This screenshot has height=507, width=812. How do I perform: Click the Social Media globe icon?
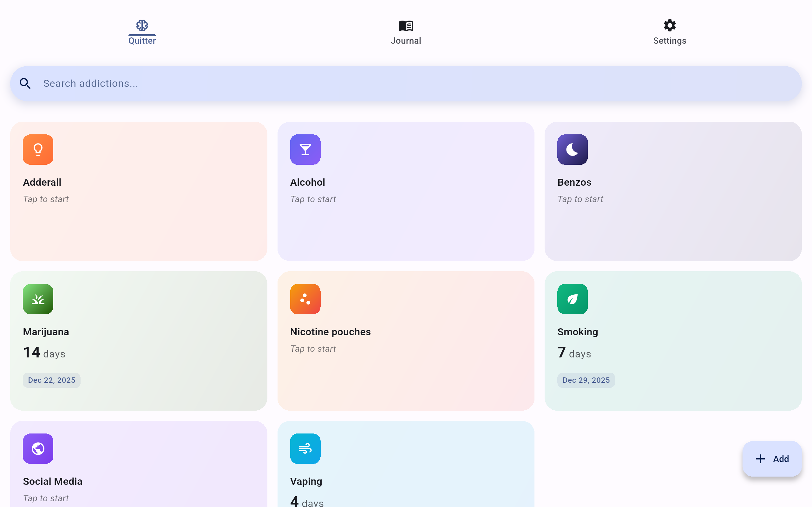click(38, 449)
